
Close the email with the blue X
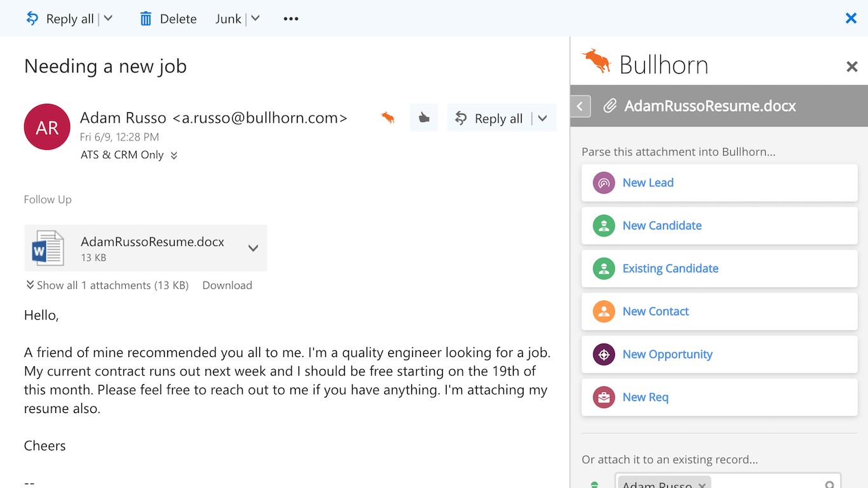click(851, 18)
